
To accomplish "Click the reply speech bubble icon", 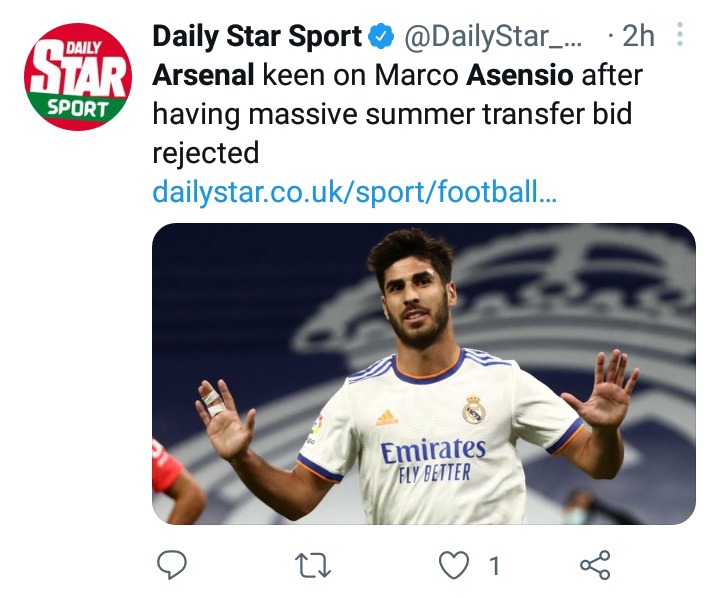I will tap(172, 564).
